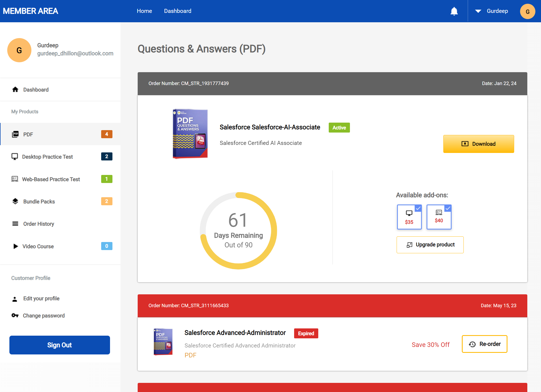The width and height of the screenshot is (541, 392).
Task: Click the Bundle Packs layers icon
Action: click(x=15, y=201)
